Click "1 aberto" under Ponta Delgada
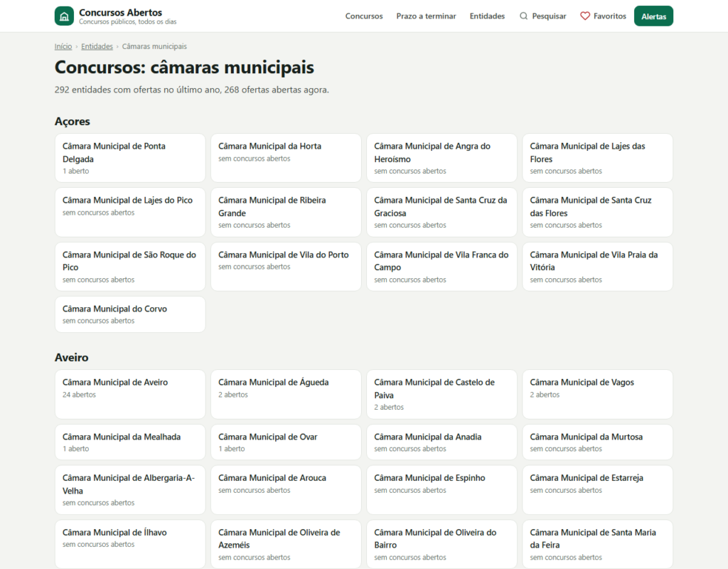The height and width of the screenshot is (569, 728). (75, 171)
